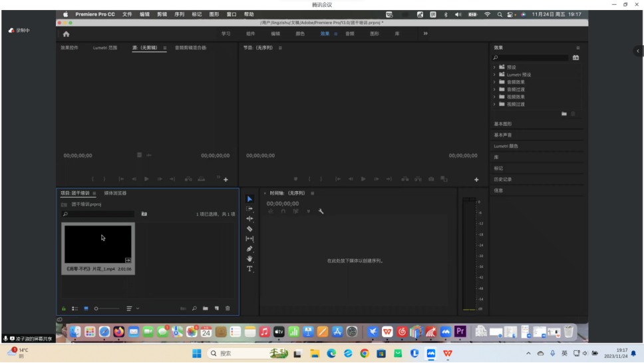Select the Track Select Forward tool

tap(249, 209)
